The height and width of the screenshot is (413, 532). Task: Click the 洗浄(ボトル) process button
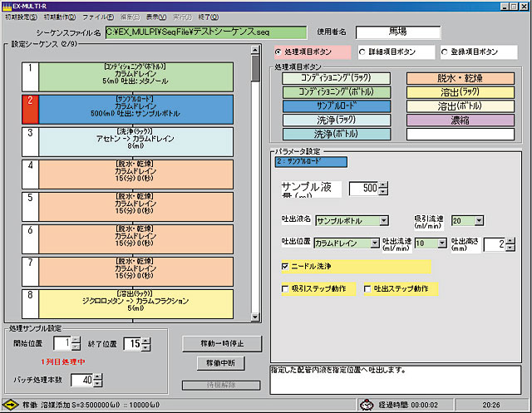point(336,134)
